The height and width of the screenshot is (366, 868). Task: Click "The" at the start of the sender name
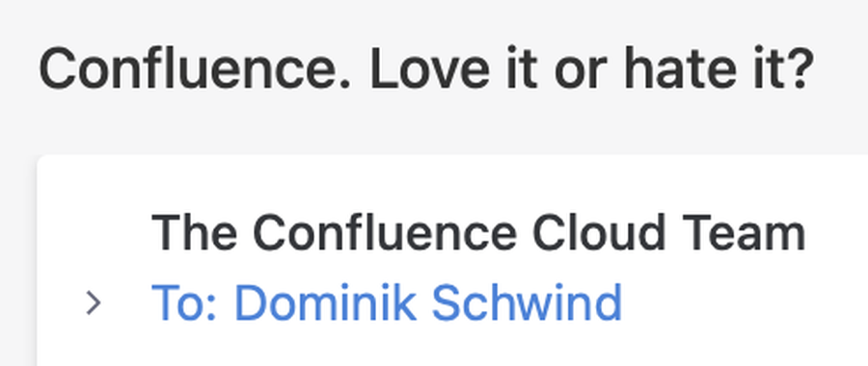[194, 233]
